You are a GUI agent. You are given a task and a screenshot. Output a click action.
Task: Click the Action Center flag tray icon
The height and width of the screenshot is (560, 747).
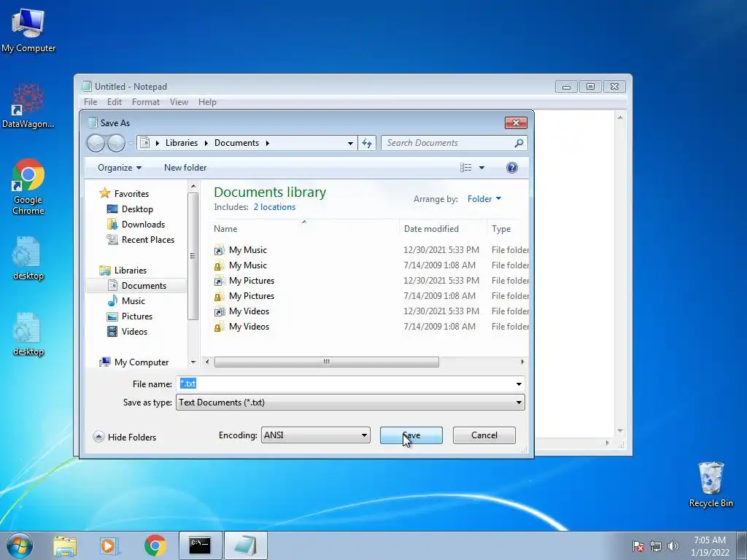coord(638,546)
